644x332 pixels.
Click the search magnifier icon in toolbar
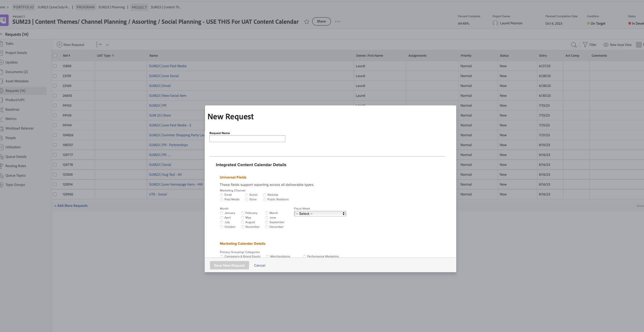point(574,45)
